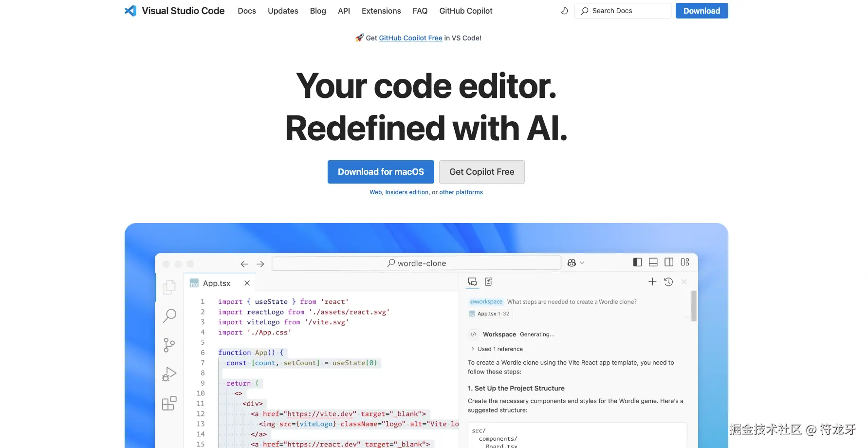The height and width of the screenshot is (448, 868).
Task: Click the chat panel scrollbar
Action: [x=694, y=306]
